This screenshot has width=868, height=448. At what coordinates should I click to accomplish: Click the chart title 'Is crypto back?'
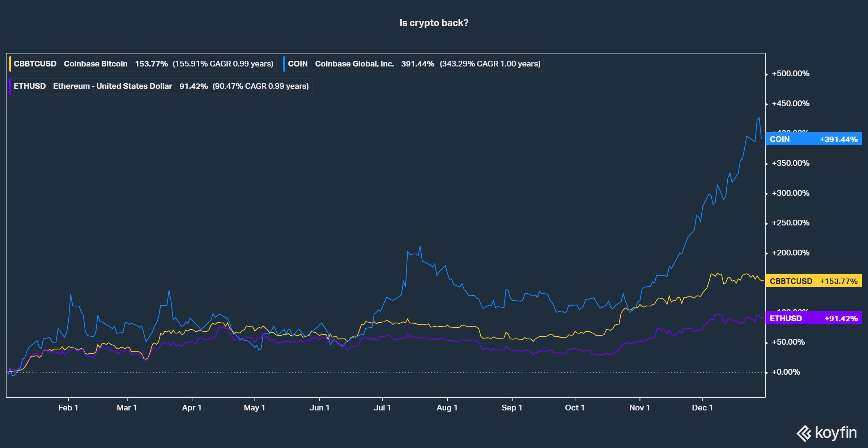434,23
